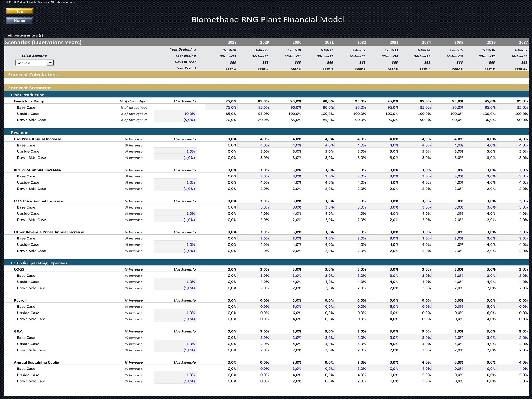The width and height of the screenshot is (532, 399).
Task: Go to the Home sheet button
Action: tap(19, 20)
